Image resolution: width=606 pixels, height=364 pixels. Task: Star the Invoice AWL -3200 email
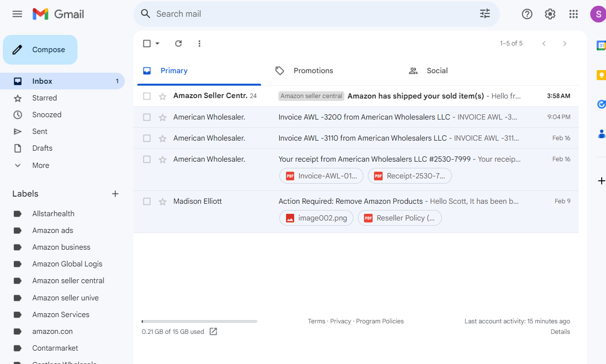[x=163, y=117]
